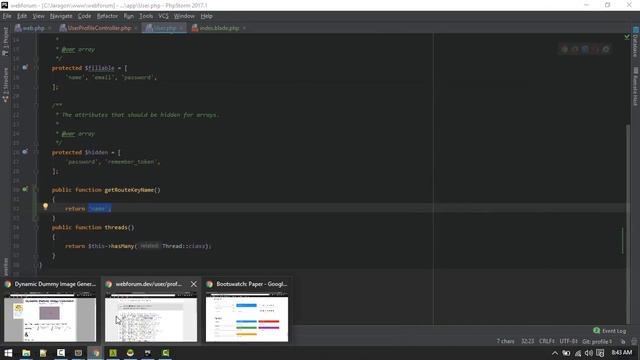Open the Tools menu
Screen dimensions: 640x360
(x=146, y=16)
